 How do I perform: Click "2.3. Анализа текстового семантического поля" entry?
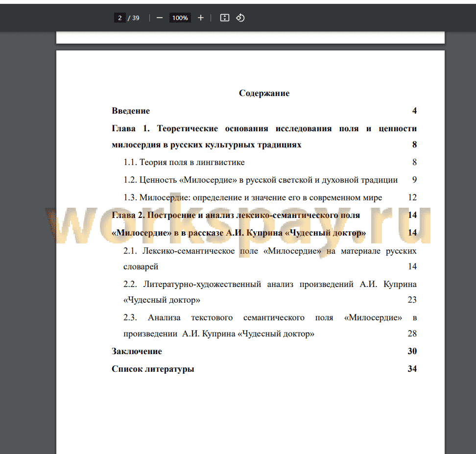[x=270, y=318]
